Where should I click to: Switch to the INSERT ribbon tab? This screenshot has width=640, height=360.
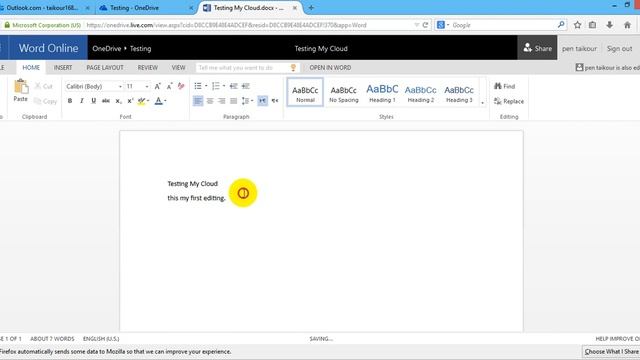coord(63,68)
